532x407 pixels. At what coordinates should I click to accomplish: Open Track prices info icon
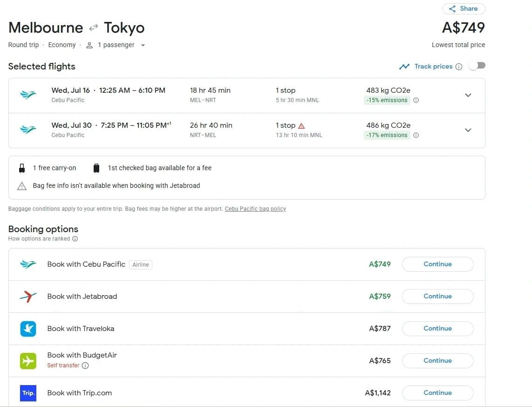tap(459, 67)
